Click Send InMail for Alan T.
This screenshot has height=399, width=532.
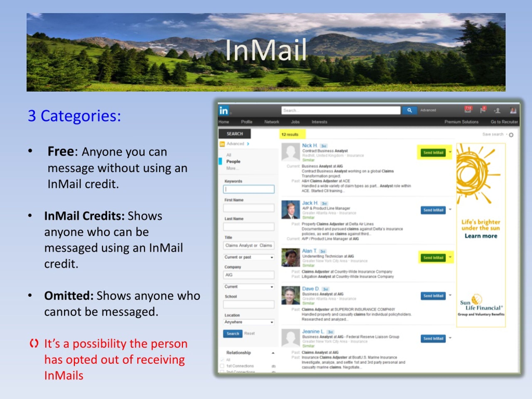coord(433,257)
